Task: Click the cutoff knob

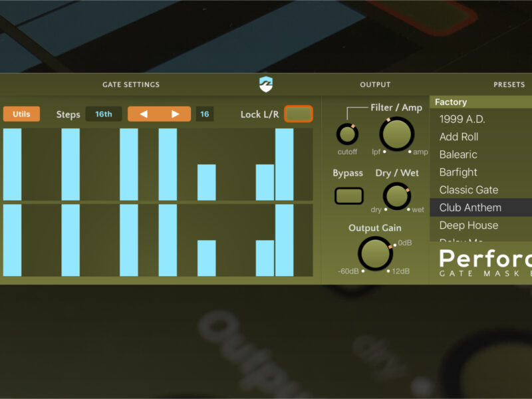Action: pos(347,134)
